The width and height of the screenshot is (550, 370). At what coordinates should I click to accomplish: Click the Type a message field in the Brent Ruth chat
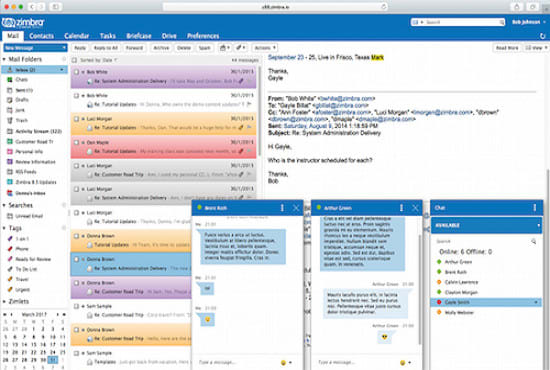click(x=237, y=362)
